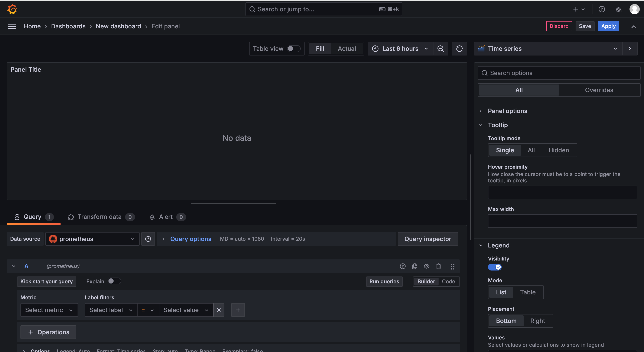Toggle the Table view switch
This screenshot has height=352, width=644.
point(293,49)
